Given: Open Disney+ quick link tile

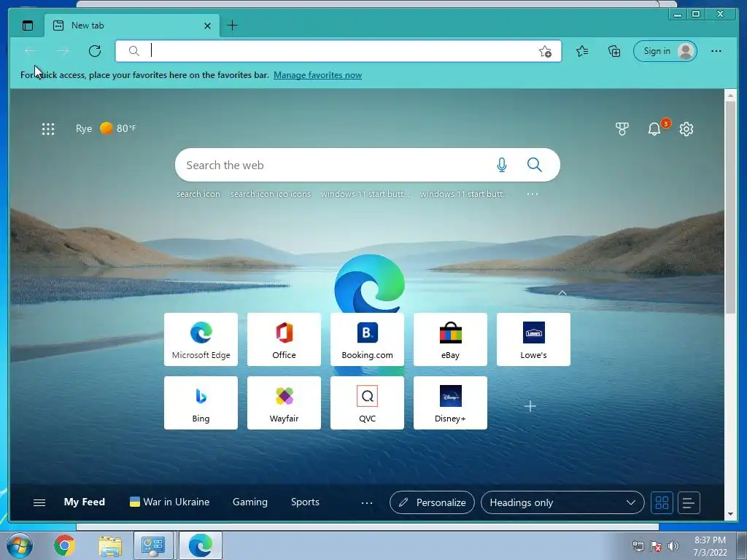Looking at the screenshot, I should click(x=450, y=402).
